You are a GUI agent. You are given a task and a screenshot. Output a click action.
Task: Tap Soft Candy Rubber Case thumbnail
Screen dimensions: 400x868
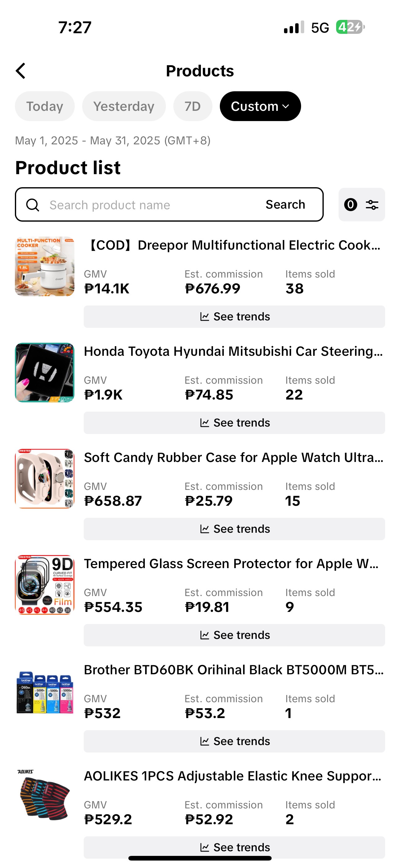(45, 478)
